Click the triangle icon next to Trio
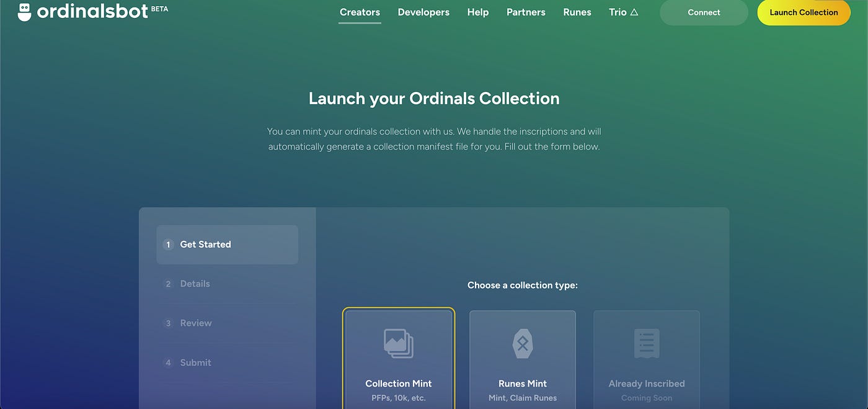Viewport: 868px width, 409px height. point(634,12)
